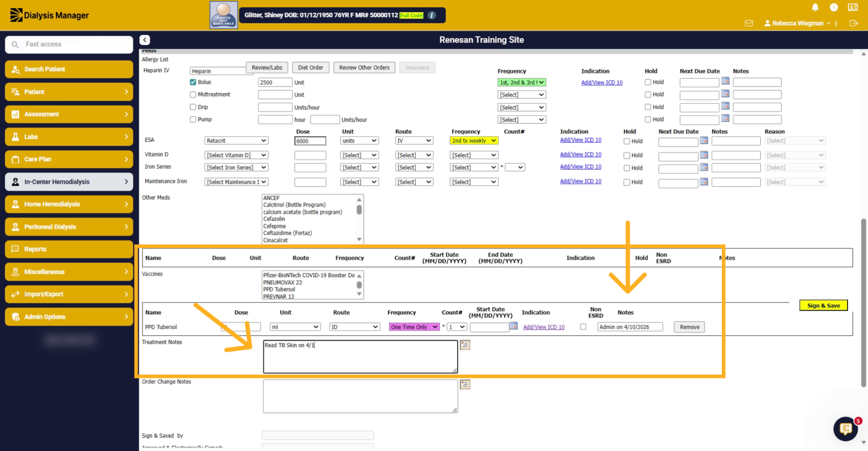Open the Admin Options menu
This screenshot has width=868, height=451.
click(x=69, y=317)
